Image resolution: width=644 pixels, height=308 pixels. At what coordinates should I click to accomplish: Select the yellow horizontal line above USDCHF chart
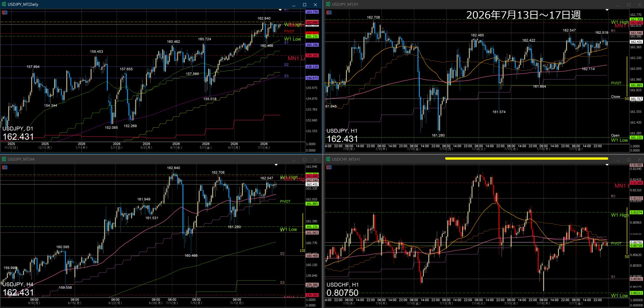click(x=527, y=158)
